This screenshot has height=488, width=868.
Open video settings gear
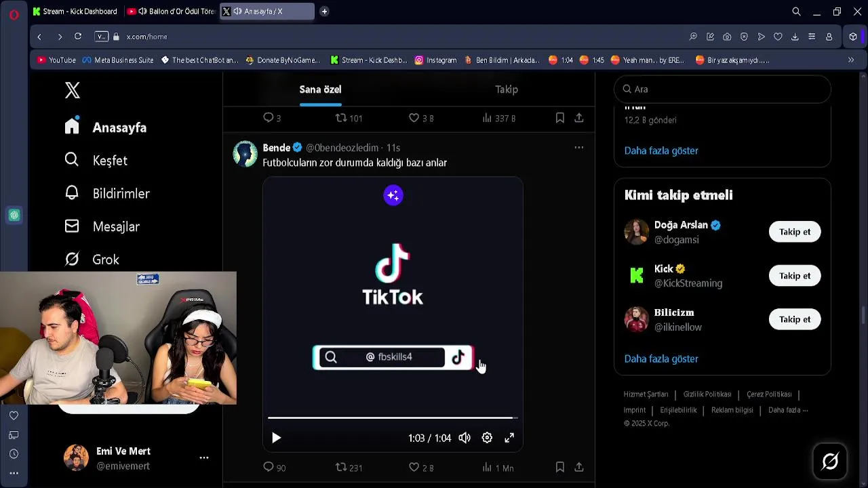point(487,438)
